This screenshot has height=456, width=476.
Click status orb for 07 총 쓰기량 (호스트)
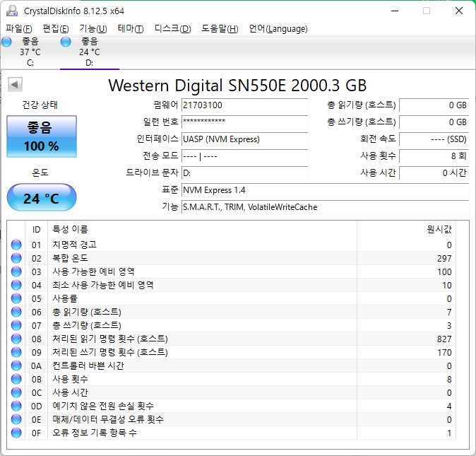(x=16, y=325)
